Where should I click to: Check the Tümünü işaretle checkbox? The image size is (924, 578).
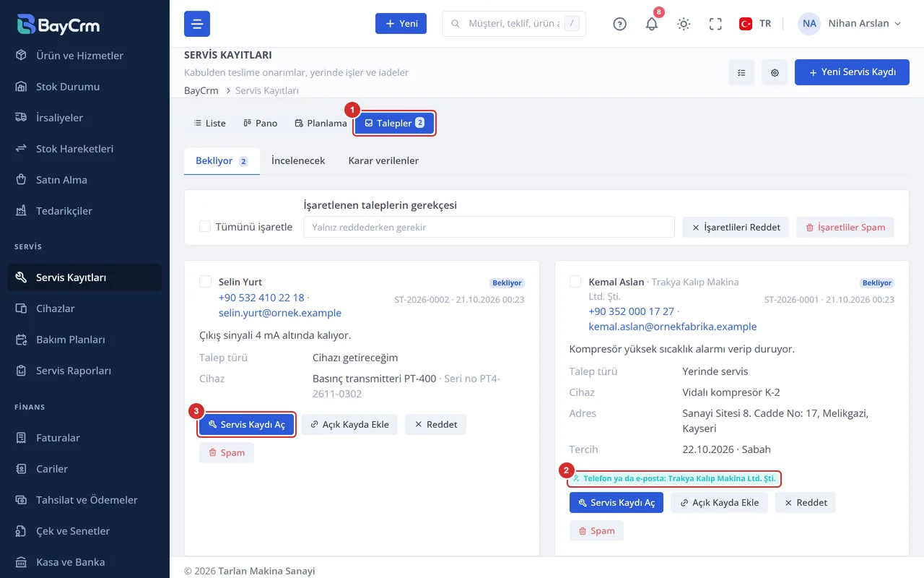tap(205, 227)
